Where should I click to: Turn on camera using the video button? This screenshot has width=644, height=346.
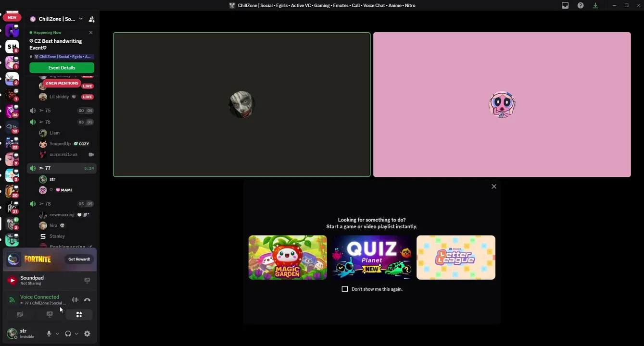tap(20, 314)
